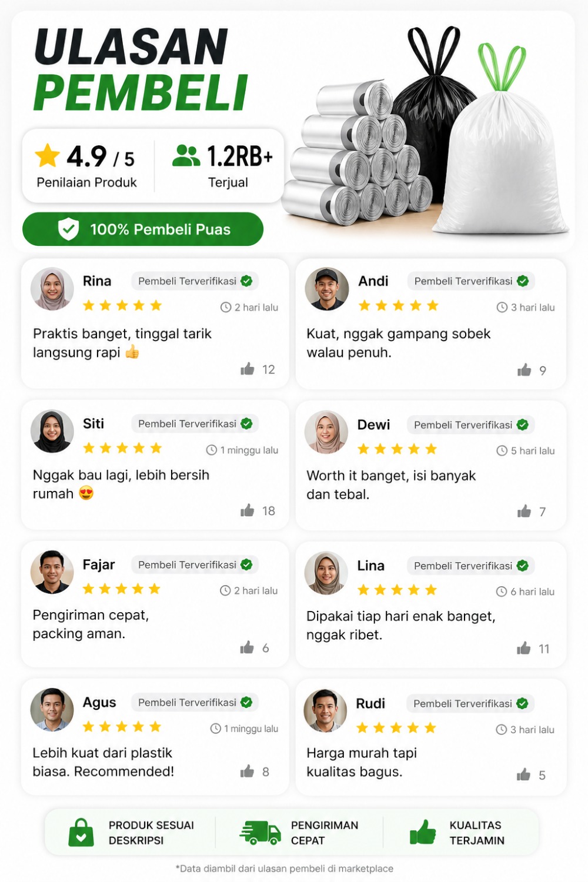
Task: Open Rina's profile photo
Action: point(52,289)
